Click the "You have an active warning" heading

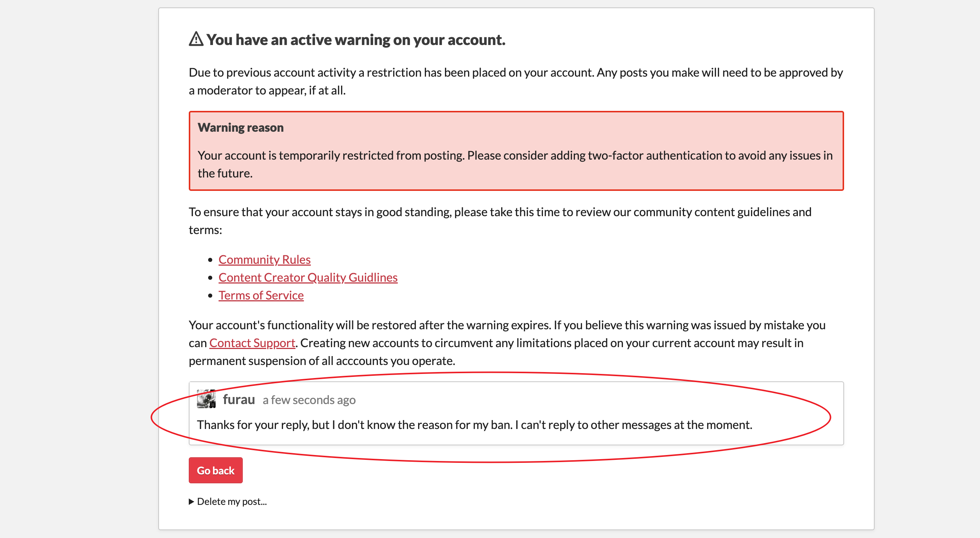click(x=356, y=40)
